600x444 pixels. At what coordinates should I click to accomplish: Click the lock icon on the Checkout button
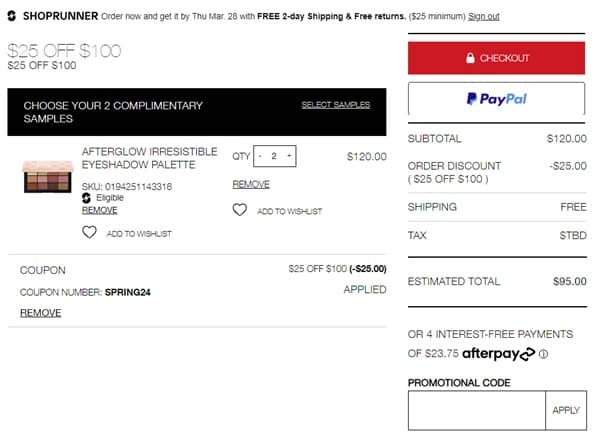[x=470, y=58]
